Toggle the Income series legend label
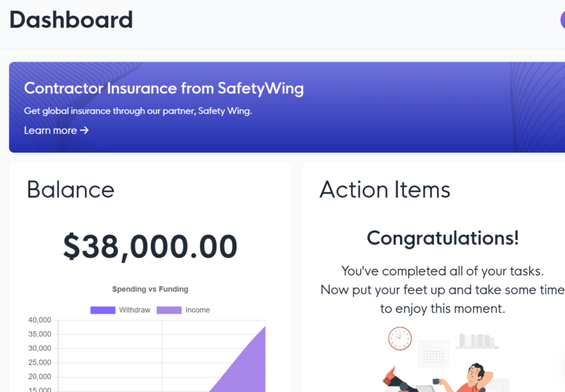The width and height of the screenshot is (565, 392). point(198,310)
